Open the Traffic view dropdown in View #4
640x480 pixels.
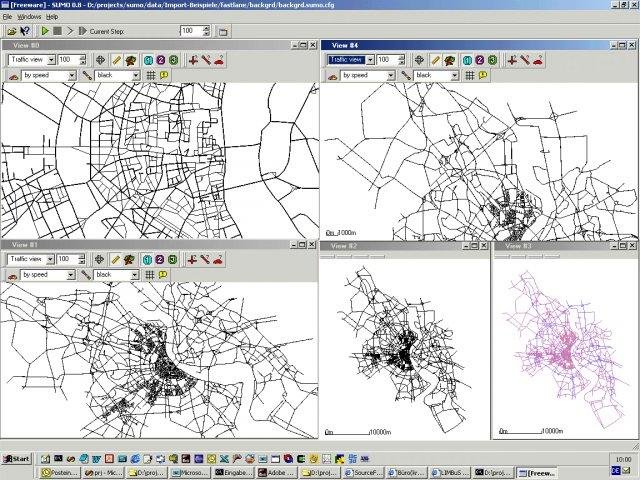370,60
